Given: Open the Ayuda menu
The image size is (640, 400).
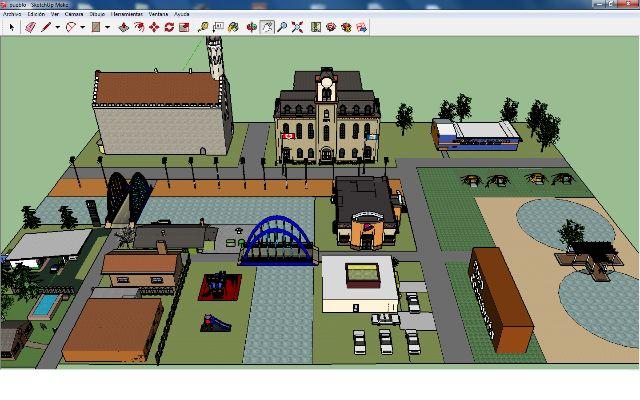Looking at the screenshot, I should tap(182, 14).
